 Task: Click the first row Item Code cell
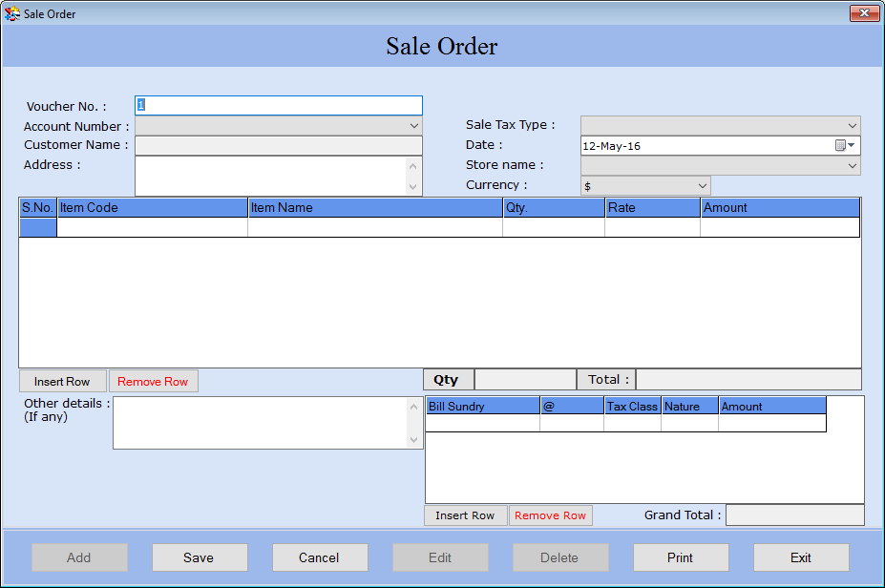coord(153,227)
